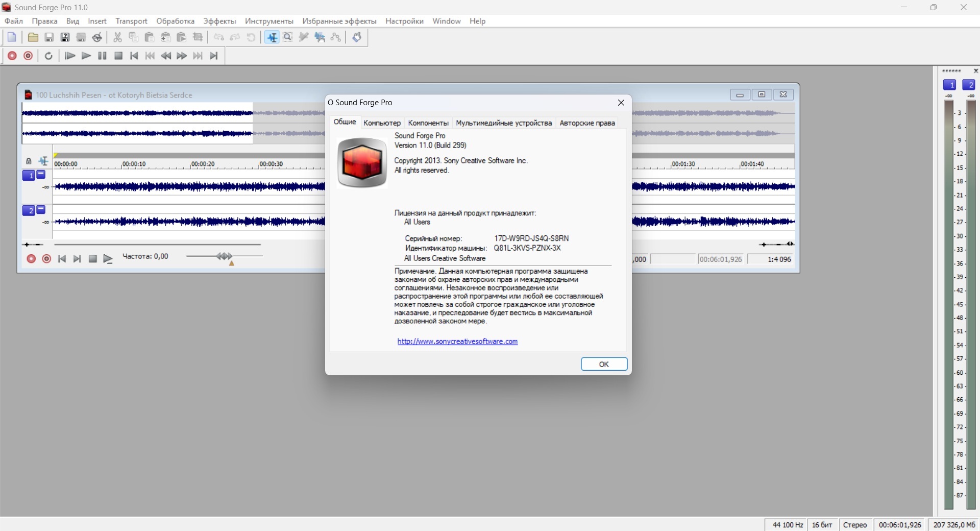Open the Файл menu
This screenshot has width=980, height=531.
(14, 21)
